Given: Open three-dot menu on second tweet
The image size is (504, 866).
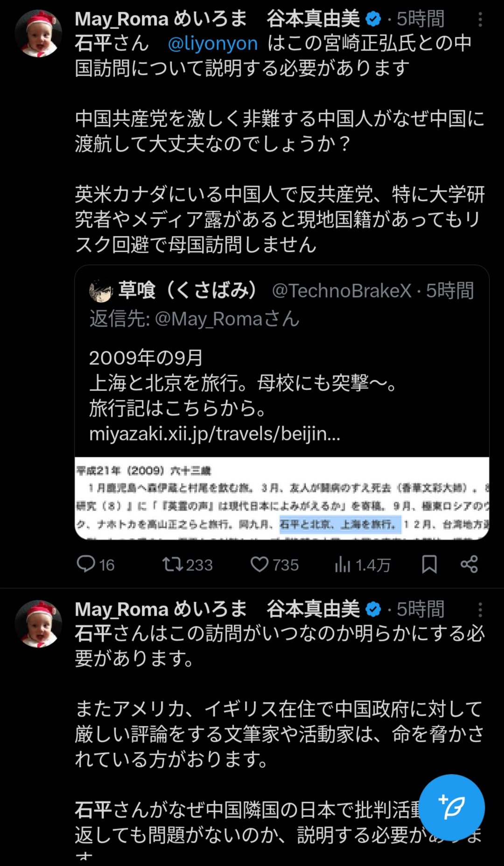Looking at the screenshot, I should point(480,610).
